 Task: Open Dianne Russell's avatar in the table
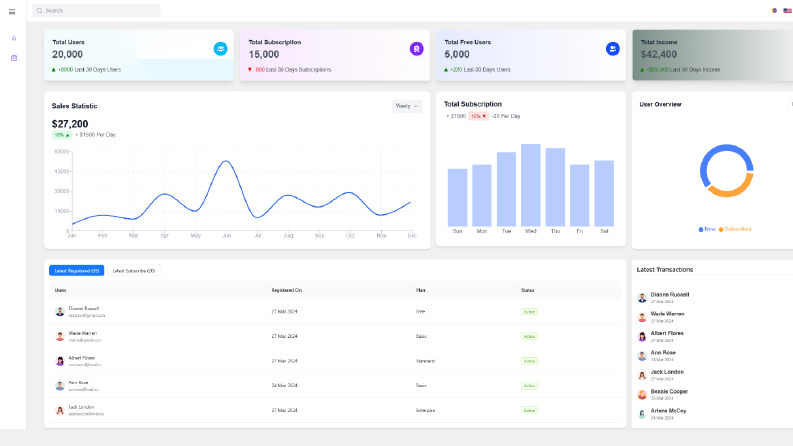tap(60, 311)
